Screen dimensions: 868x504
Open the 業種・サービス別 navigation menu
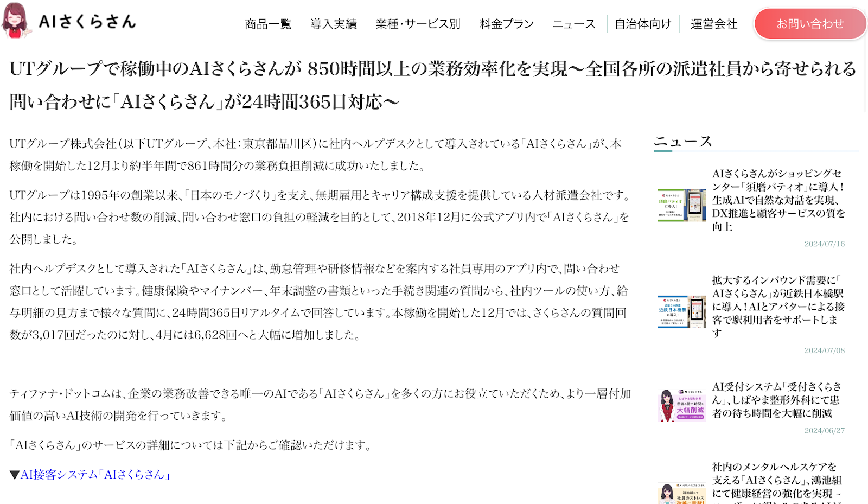pos(418,24)
